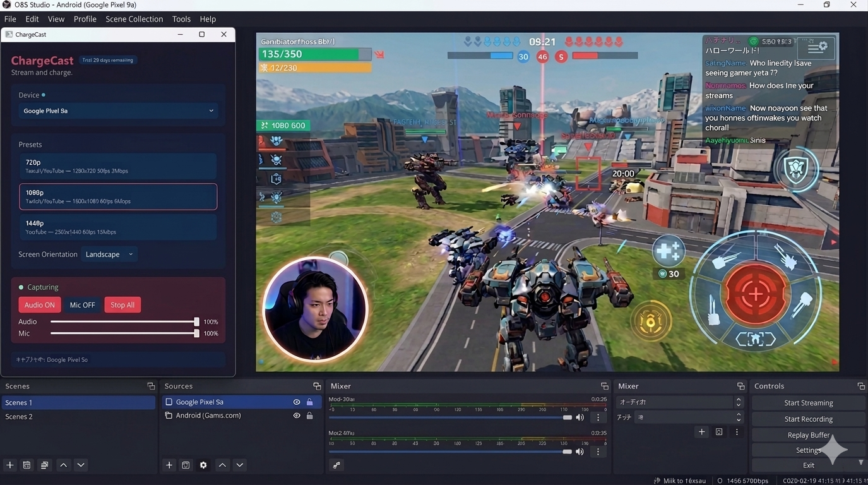Expand the dropdown arrow next to Exit
The height and width of the screenshot is (485, 868).
pos(860,462)
